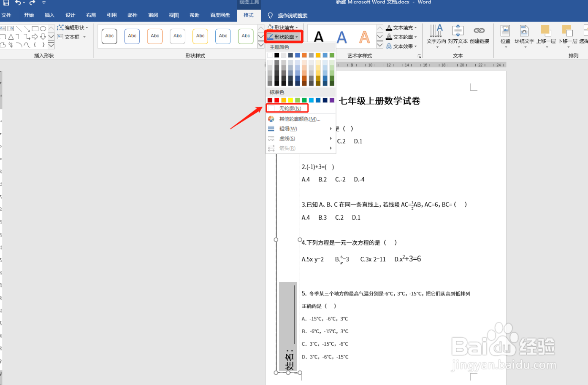Click the 姓名 vertical text box
The width and height of the screenshot is (588, 385).
pos(288,327)
